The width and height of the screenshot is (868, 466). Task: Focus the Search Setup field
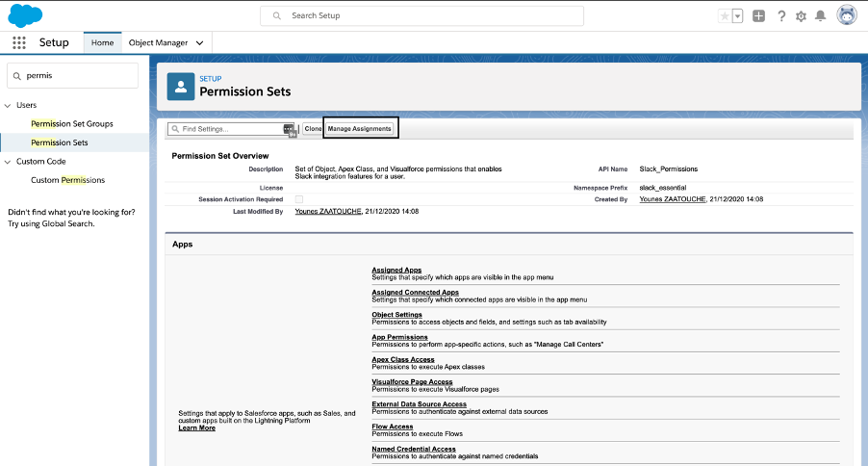[421, 16]
